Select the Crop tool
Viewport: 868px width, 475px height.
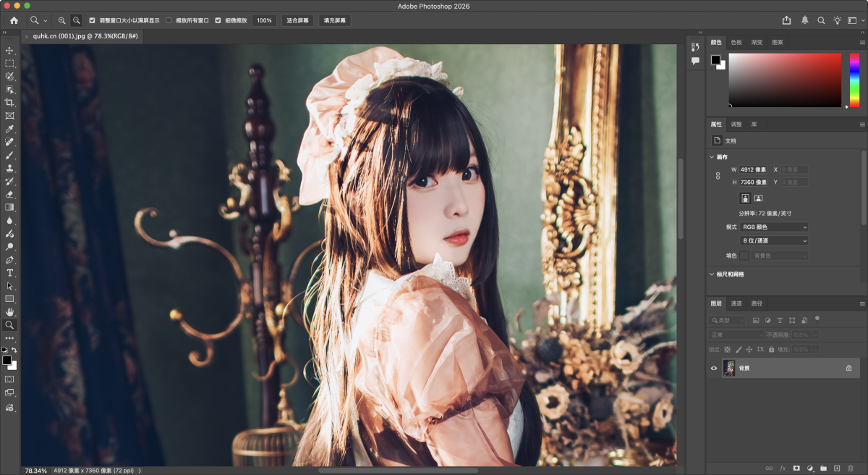point(10,103)
